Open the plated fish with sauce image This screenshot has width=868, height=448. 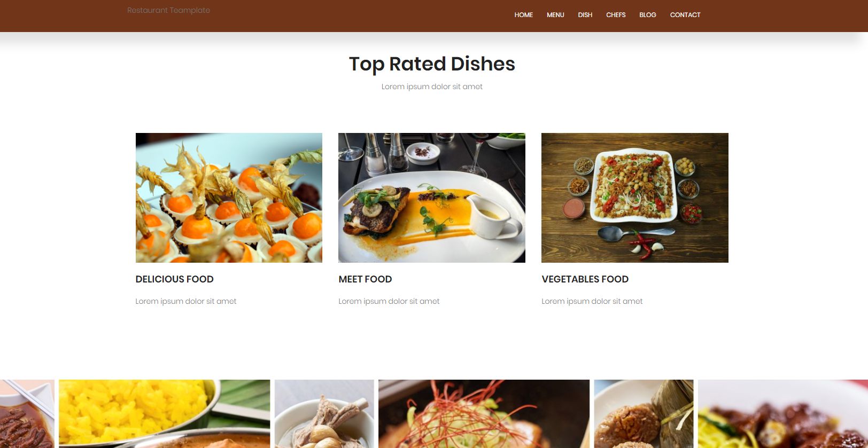click(x=432, y=198)
